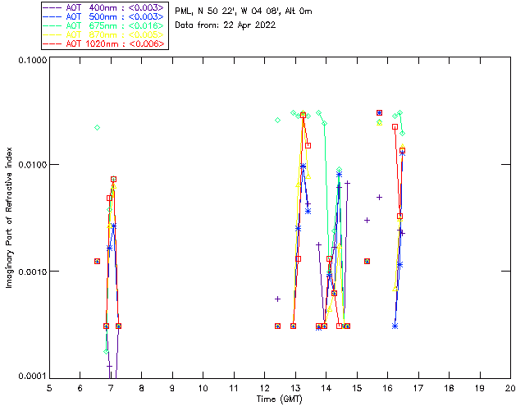Click the purple dashed line sample in legend
This screenshot has width=525, height=420.
[52, 7]
